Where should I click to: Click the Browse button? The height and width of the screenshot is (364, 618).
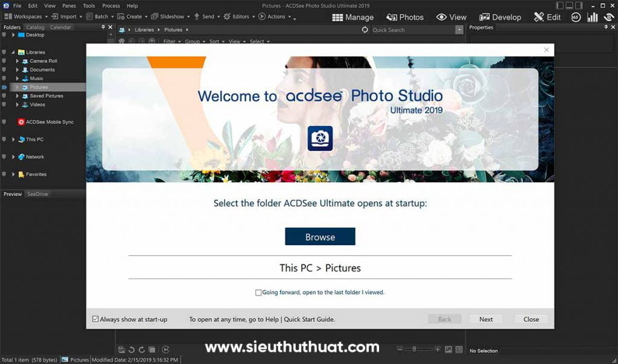click(320, 236)
